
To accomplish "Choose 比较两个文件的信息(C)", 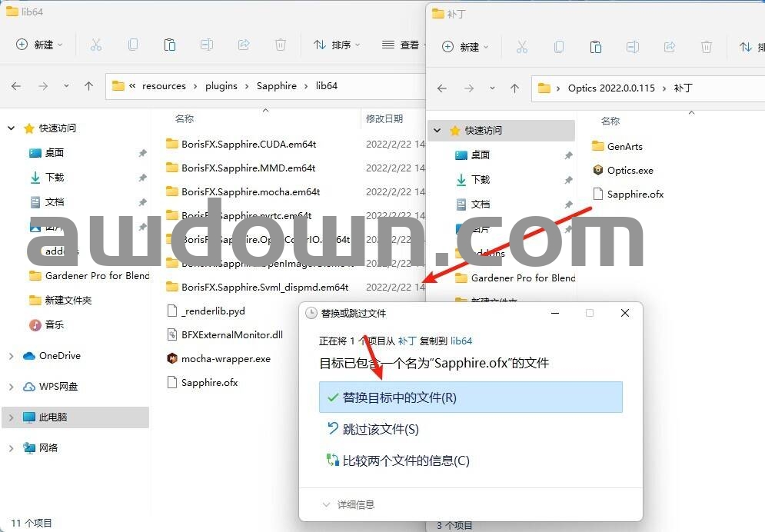I will point(405,461).
